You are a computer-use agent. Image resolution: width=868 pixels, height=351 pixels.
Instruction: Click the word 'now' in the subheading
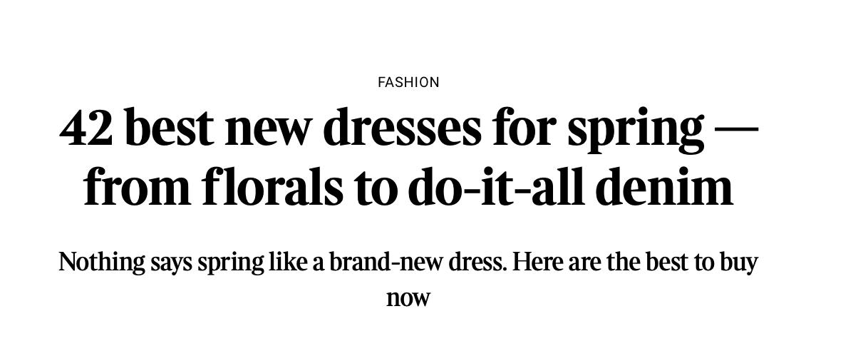tap(408, 297)
